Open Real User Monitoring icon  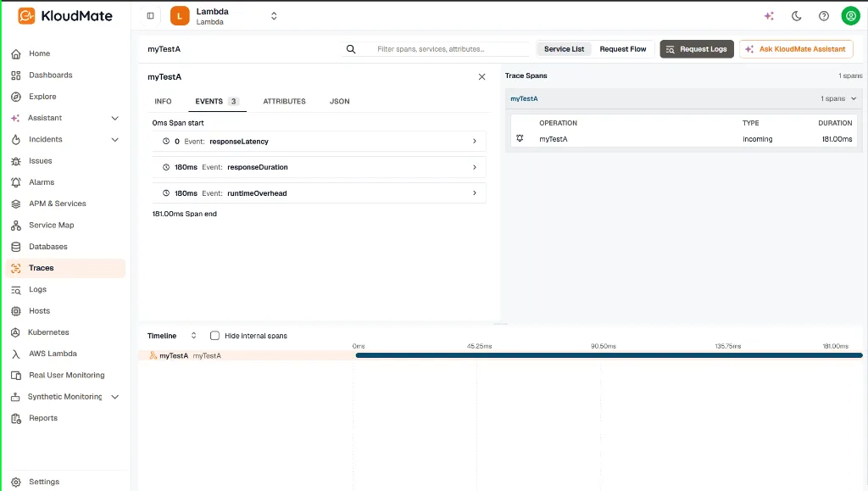pos(16,376)
